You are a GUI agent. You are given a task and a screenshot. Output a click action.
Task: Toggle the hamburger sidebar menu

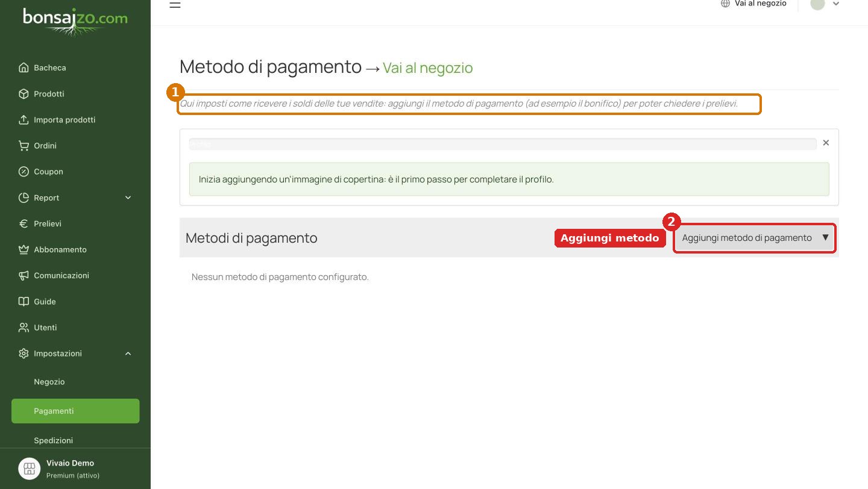point(175,4)
